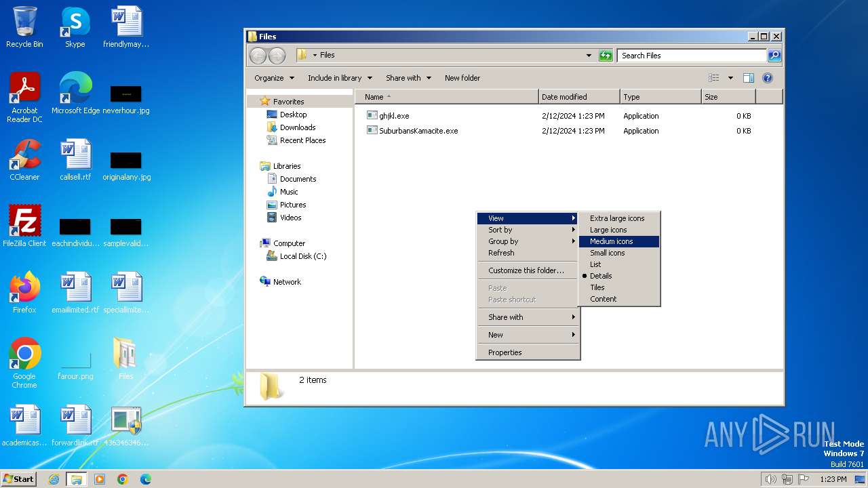Expand the address bar history dropdown
868x488 pixels.
tap(589, 56)
